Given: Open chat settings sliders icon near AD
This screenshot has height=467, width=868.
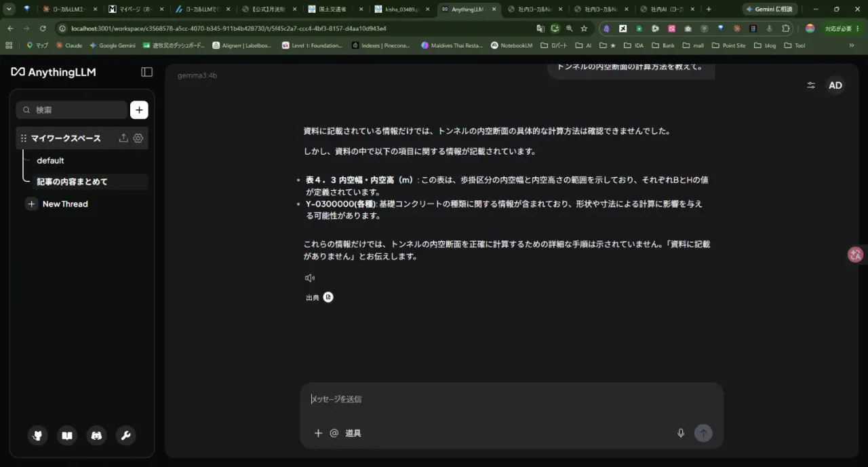Looking at the screenshot, I should pyautogui.click(x=811, y=86).
